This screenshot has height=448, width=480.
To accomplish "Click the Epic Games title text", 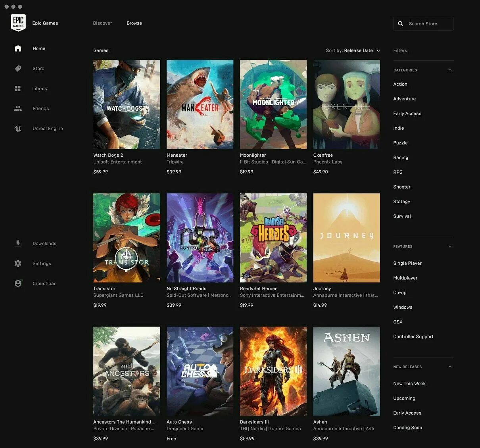I will click(x=45, y=23).
